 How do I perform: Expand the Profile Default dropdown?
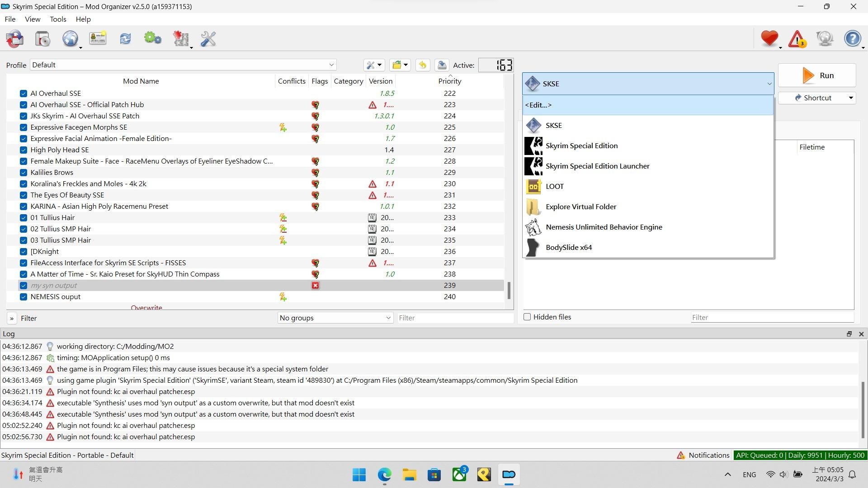coord(183,65)
